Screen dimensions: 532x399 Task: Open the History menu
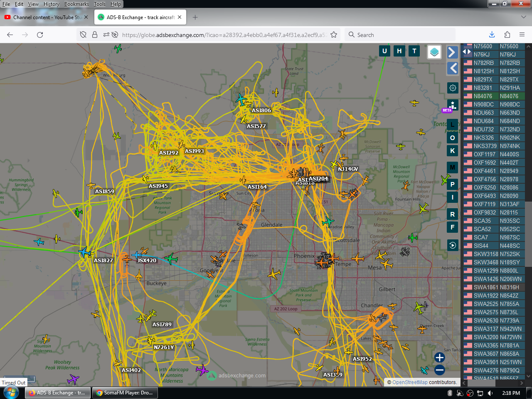(52, 4)
